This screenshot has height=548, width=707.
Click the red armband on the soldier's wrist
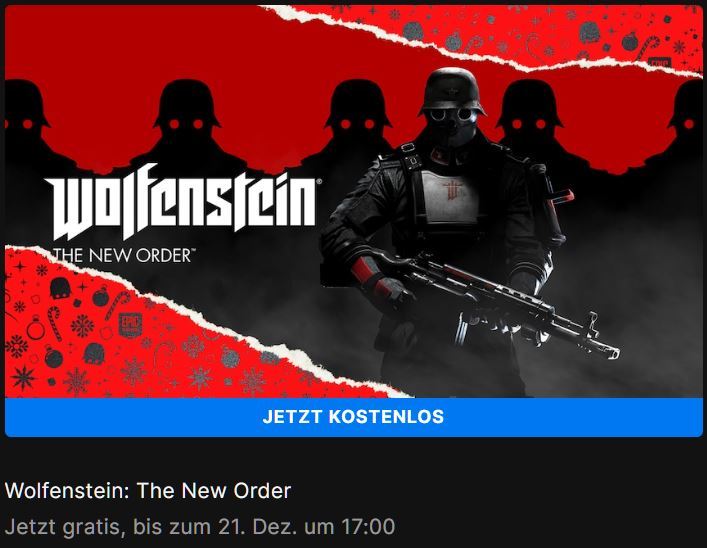point(368,272)
